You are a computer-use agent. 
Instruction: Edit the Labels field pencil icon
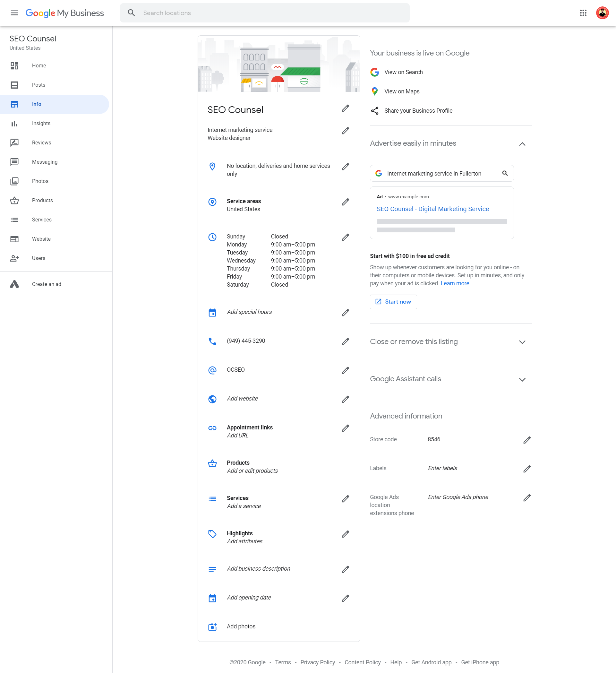tap(526, 469)
